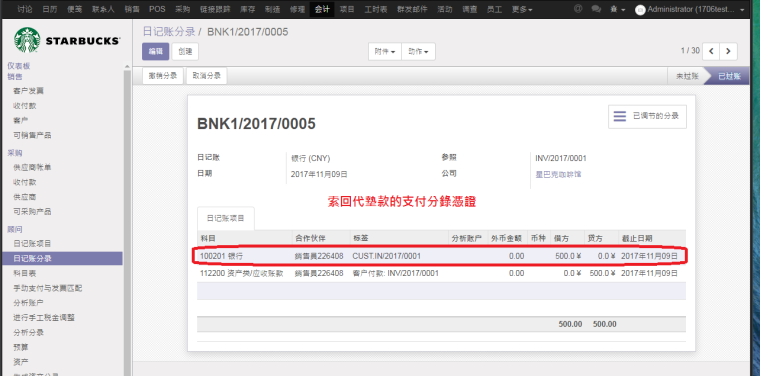Image resolution: width=760 pixels, height=376 pixels.
Task: Open 预算 in the sidebar
Action: [x=21, y=347]
